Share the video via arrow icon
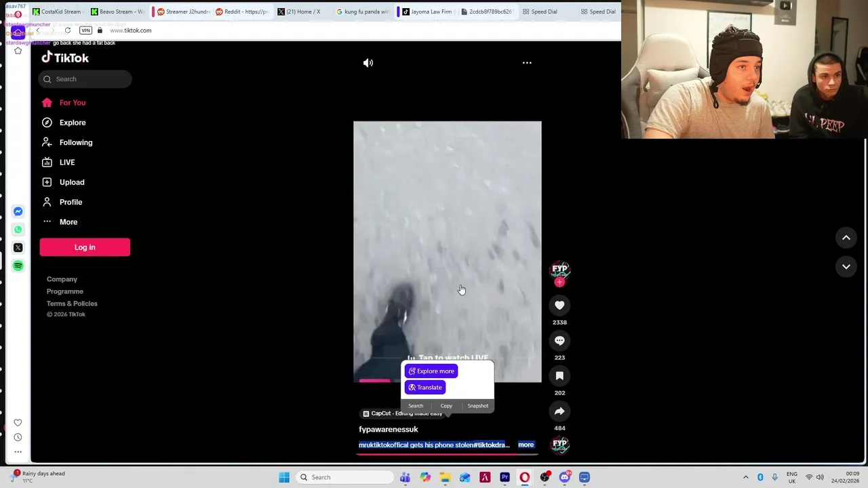This screenshot has height=488, width=868. [559, 411]
